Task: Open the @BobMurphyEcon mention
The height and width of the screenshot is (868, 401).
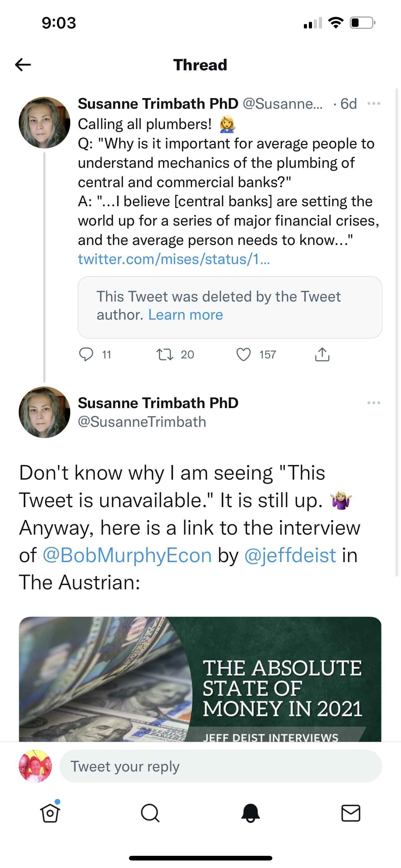Action: coord(127,555)
